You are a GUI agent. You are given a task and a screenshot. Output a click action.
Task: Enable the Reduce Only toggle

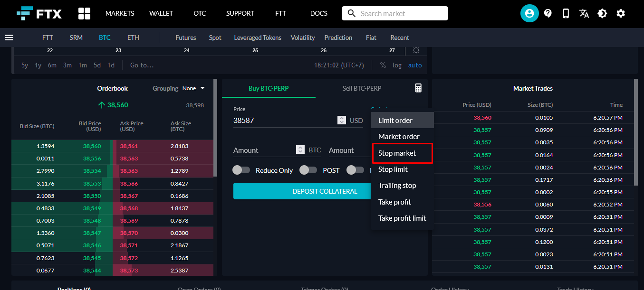(x=241, y=170)
